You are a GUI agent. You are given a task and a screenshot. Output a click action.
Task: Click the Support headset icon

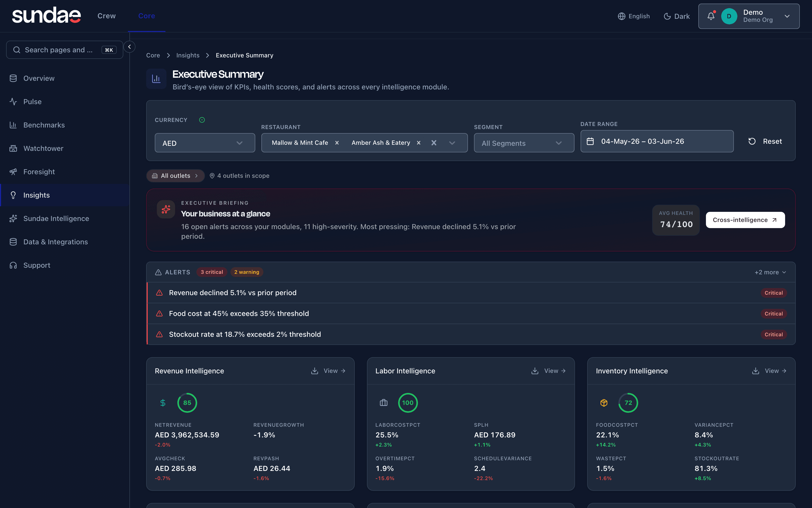pos(13,265)
